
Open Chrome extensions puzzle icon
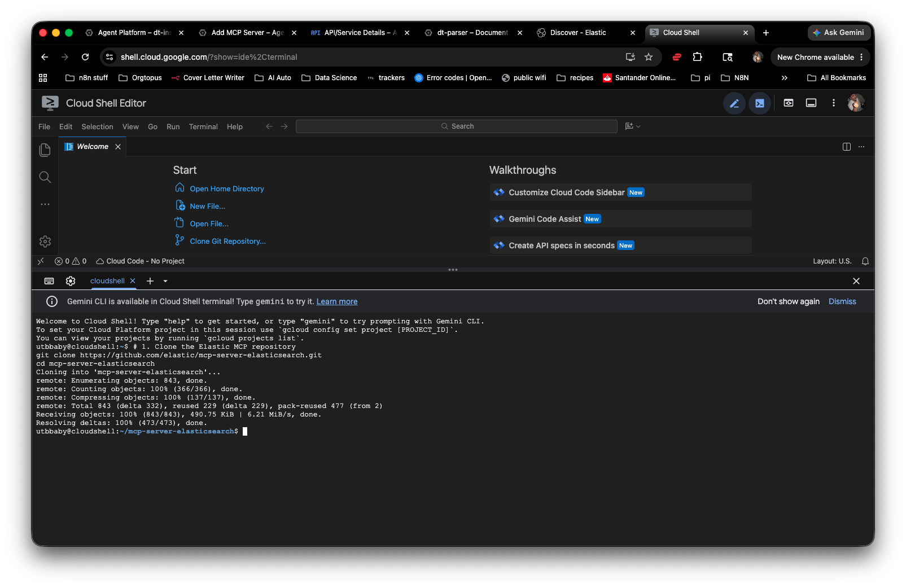tap(698, 57)
